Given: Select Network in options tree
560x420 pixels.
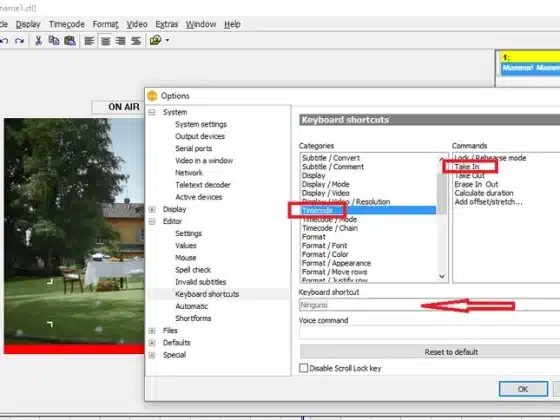Looking at the screenshot, I should click(x=189, y=173).
